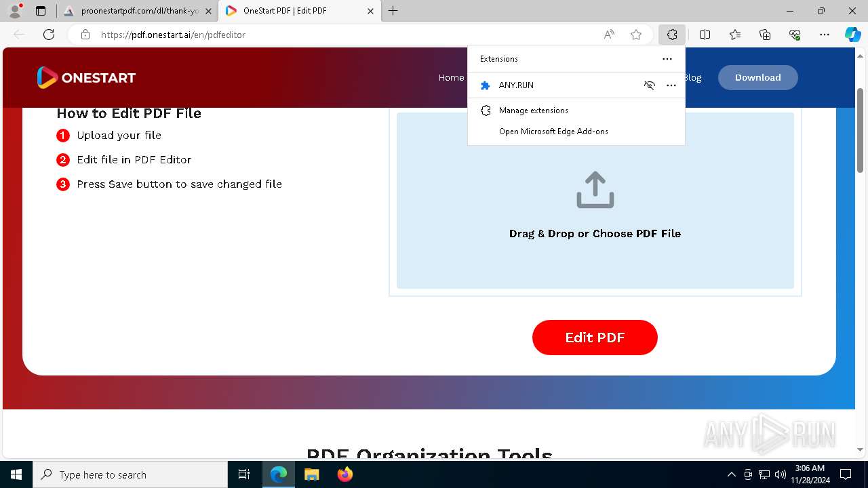This screenshot has width=868, height=488.
Task: Open the Windows Start menu
Action: click(16, 474)
